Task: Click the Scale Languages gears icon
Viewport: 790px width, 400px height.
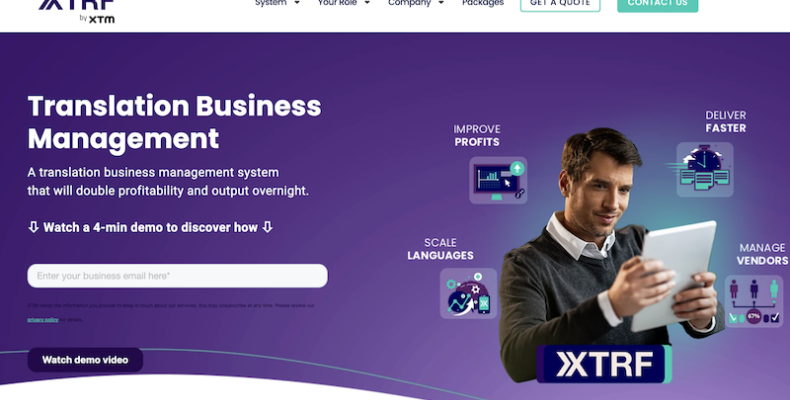Action: pyautogui.click(x=469, y=294)
